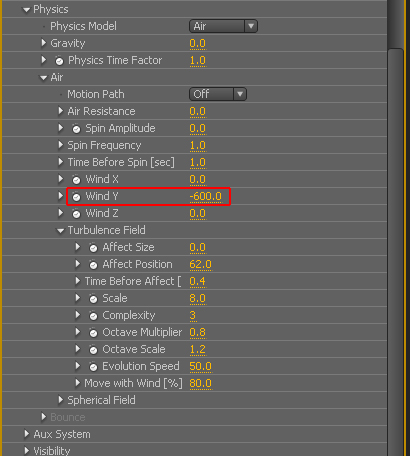Click the Spin Amplitude value

198,128
